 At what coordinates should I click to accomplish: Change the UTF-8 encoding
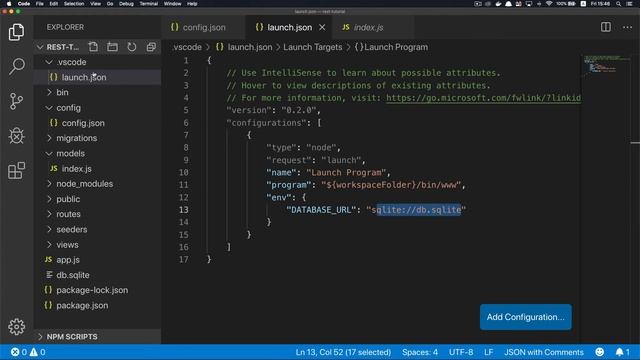point(461,352)
